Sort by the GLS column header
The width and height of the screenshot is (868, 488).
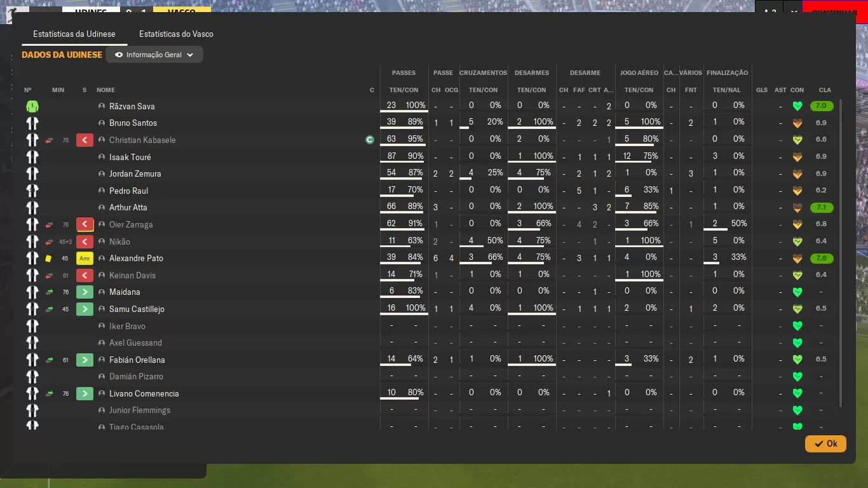pyautogui.click(x=762, y=90)
